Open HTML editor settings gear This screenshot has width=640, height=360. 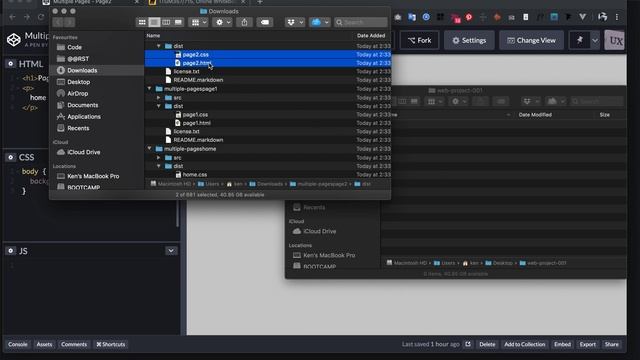click(x=11, y=64)
